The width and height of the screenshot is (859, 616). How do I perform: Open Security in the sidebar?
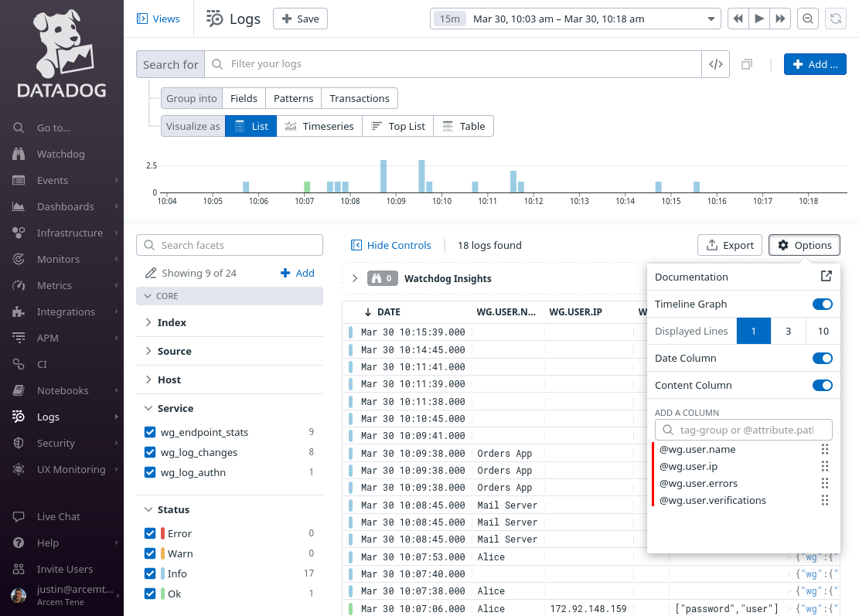click(56, 443)
